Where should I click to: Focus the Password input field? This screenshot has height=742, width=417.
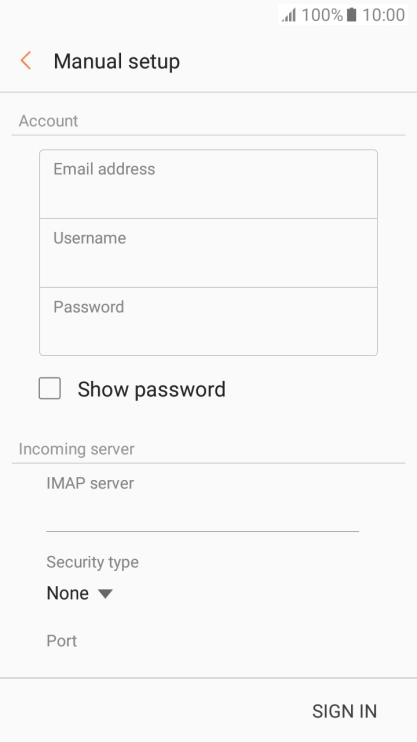point(208,321)
